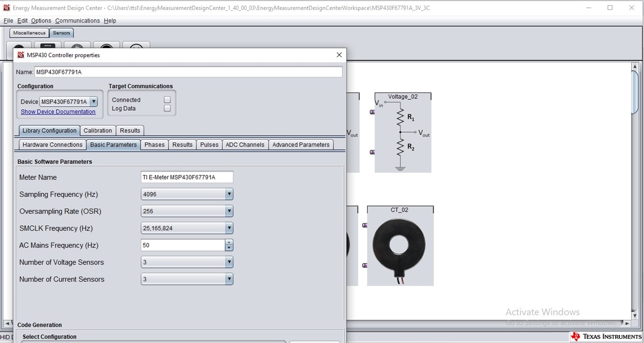Switch to the Miscellaneous toolbar tab

point(29,33)
